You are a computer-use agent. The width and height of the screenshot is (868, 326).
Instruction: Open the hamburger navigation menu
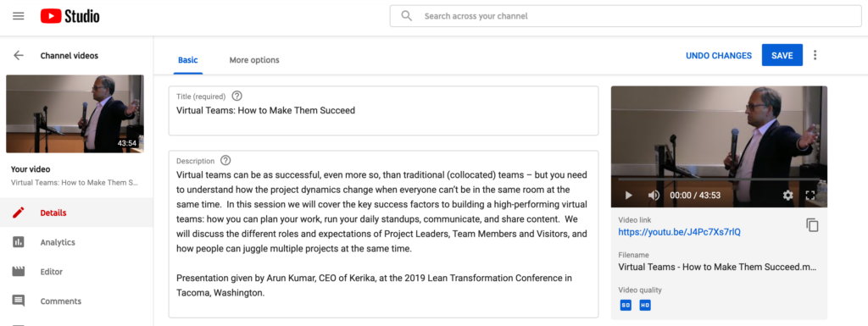19,16
